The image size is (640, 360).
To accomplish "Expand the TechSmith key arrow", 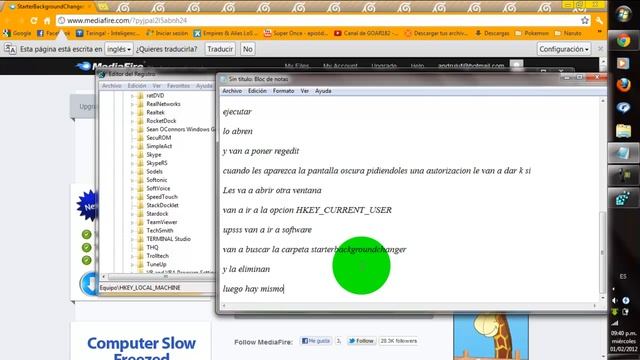I will (x=132, y=231).
